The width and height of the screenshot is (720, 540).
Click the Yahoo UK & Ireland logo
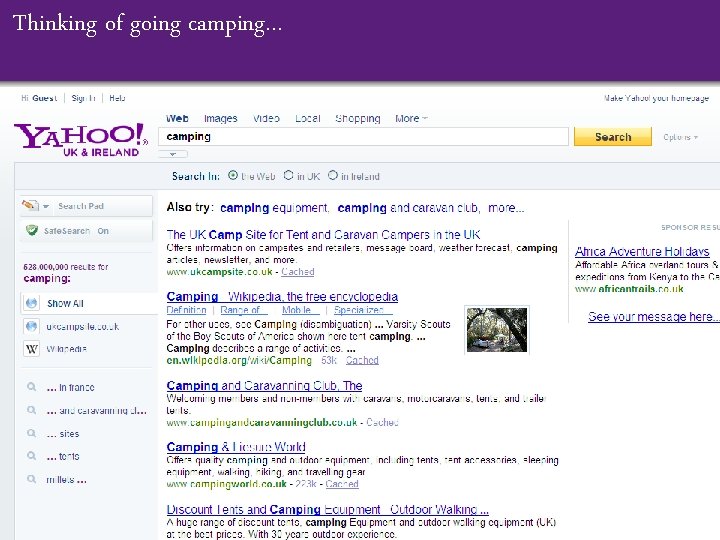point(81,140)
